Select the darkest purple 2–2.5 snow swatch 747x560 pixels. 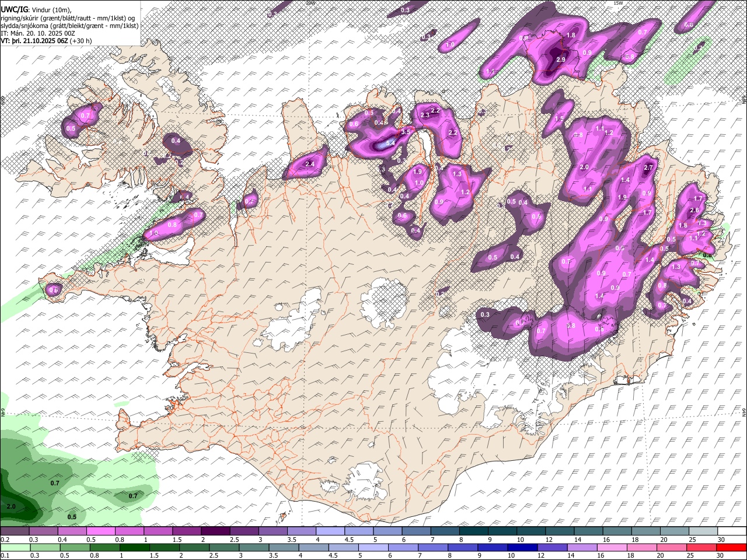[x=215, y=531]
